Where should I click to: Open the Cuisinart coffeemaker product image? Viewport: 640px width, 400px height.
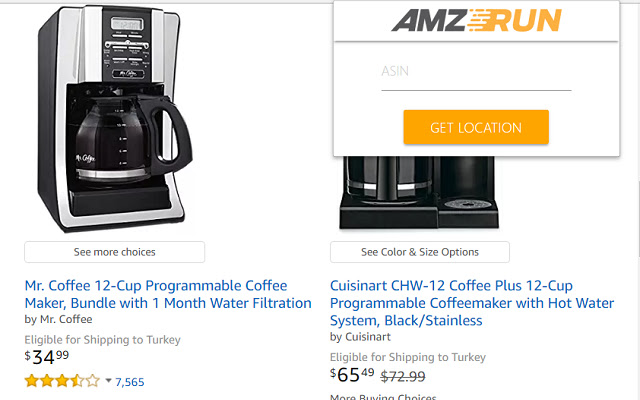pyautogui.click(x=419, y=193)
